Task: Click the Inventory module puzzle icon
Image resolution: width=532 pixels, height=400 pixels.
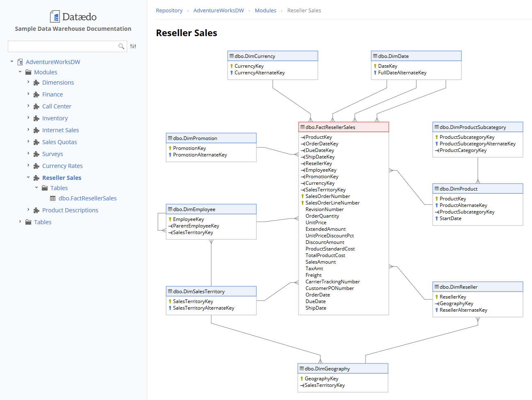Action: pyautogui.click(x=37, y=118)
